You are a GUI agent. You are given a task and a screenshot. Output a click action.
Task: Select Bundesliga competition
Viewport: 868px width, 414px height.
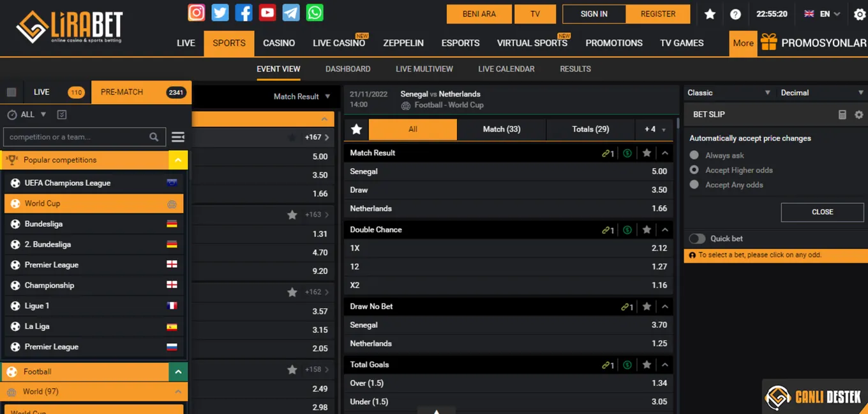(x=94, y=224)
